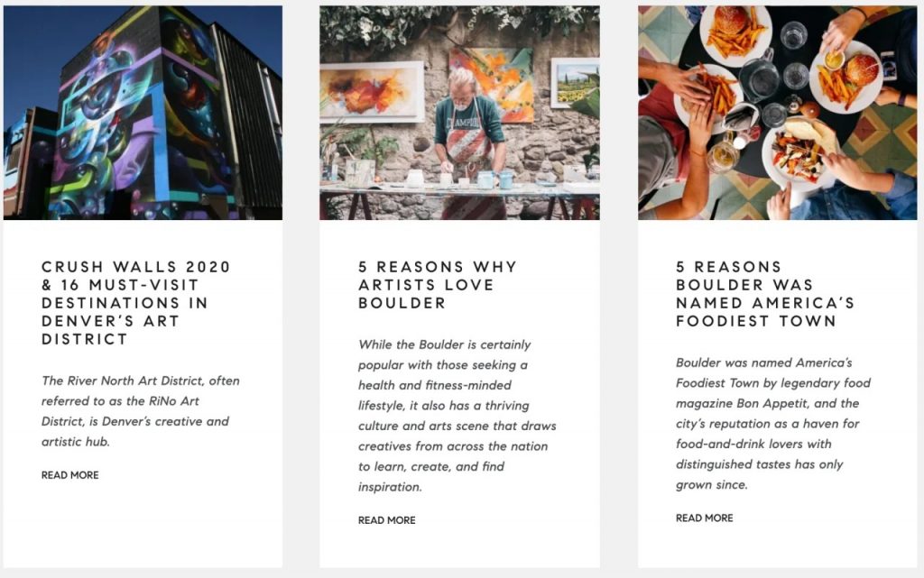924x578 pixels.
Task: Click Read More under River North Art District
Action: (x=70, y=475)
